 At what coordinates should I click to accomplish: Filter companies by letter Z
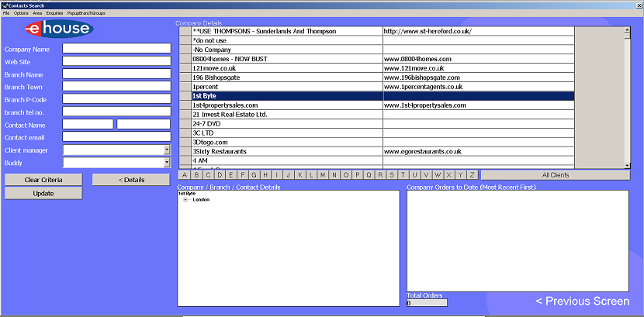pyautogui.click(x=473, y=175)
